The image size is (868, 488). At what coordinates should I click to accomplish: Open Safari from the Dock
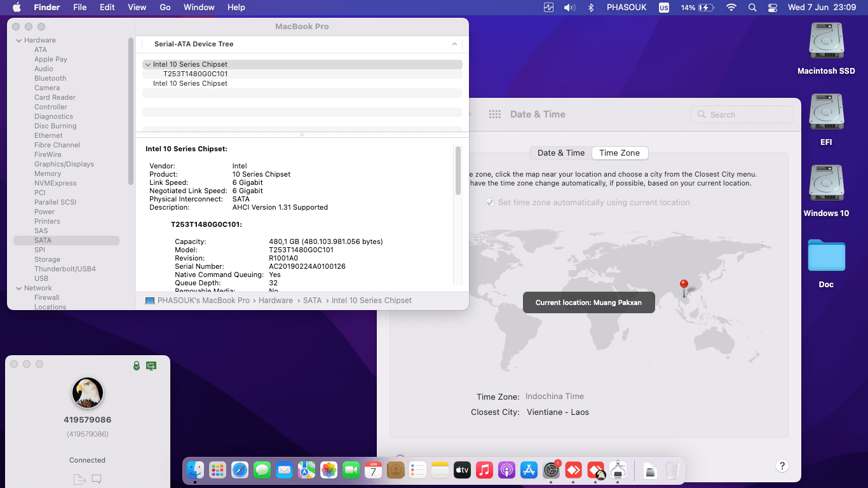[240, 470]
